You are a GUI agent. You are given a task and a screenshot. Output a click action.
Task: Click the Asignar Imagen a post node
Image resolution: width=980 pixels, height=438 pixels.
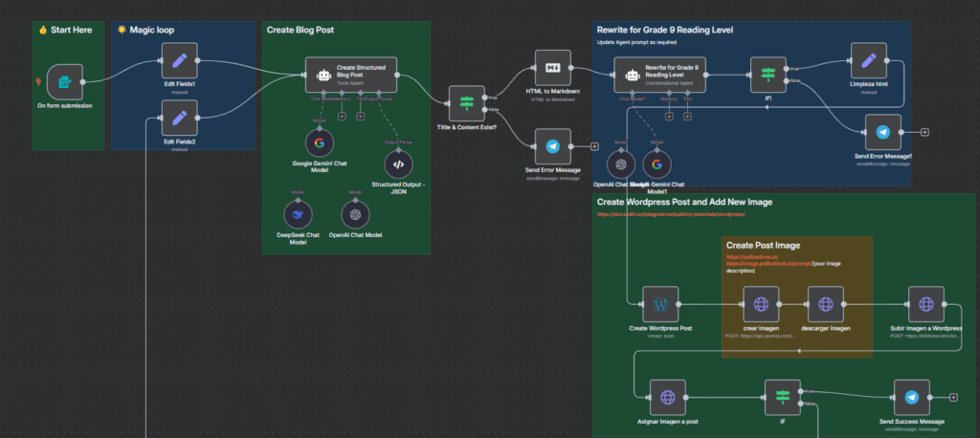(x=667, y=397)
